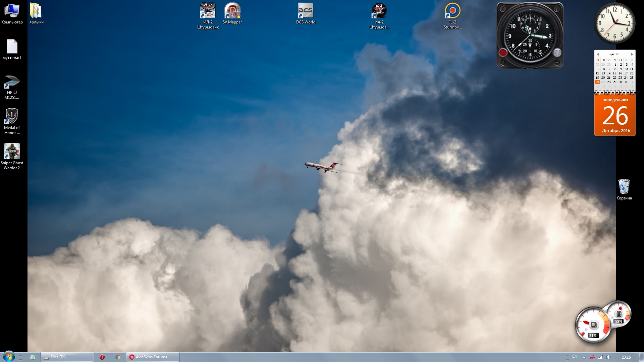Switch to Files (D:) taskbar window

(67, 357)
